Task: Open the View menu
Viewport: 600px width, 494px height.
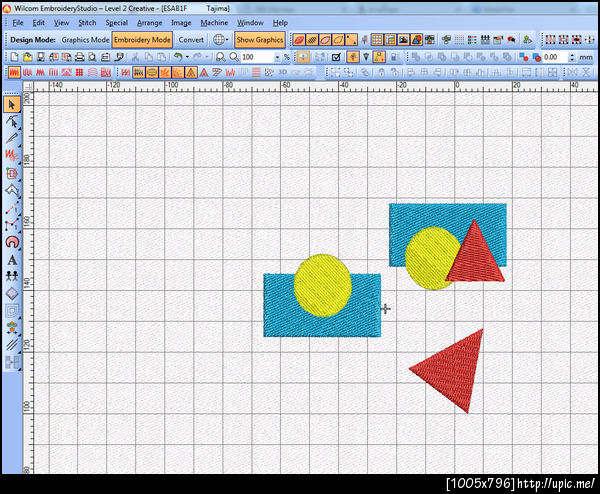Action: tap(61, 23)
